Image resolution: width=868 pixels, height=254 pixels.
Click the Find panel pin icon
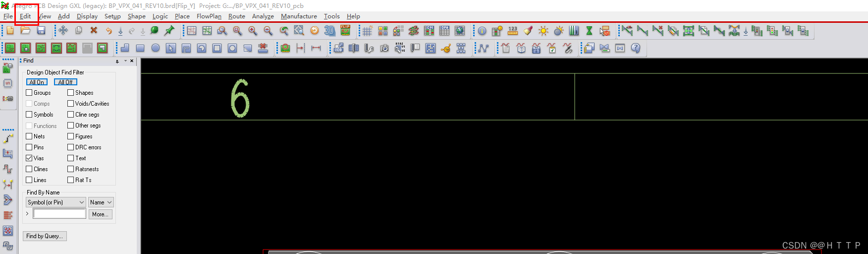pos(117,61)
